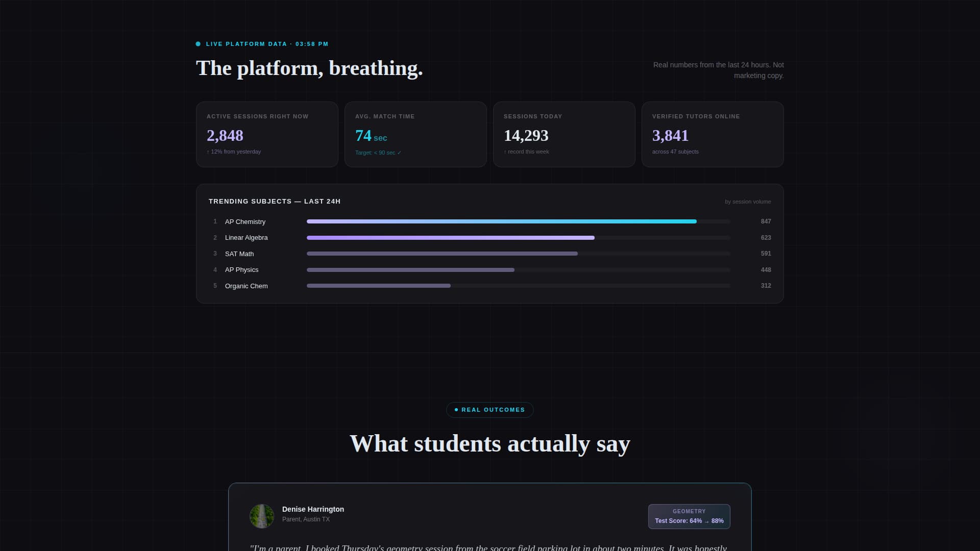This screenshot has height=551, width=980.
Task: Click the live status indicator dot
Action: pyautogui.click(x=198, y=44)
